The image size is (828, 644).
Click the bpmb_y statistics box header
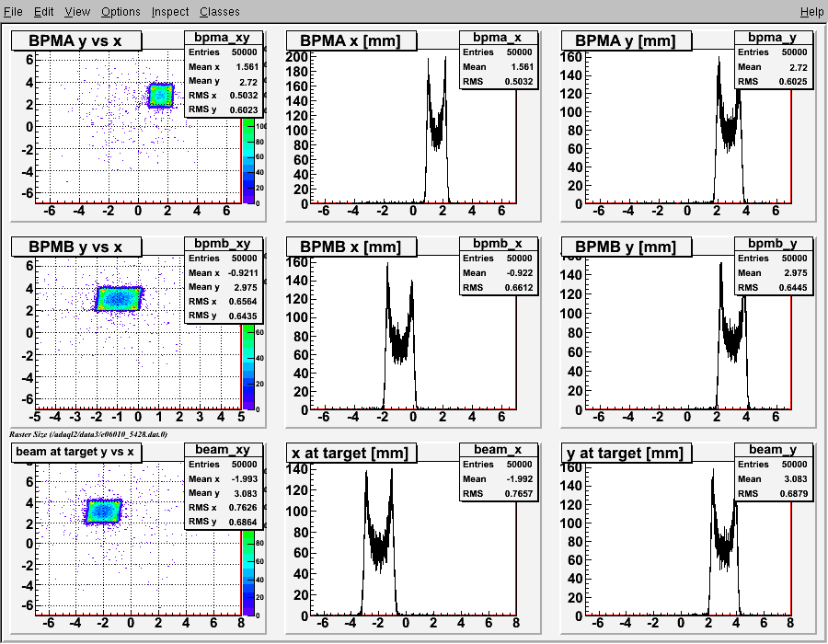(x=773, y=244)
